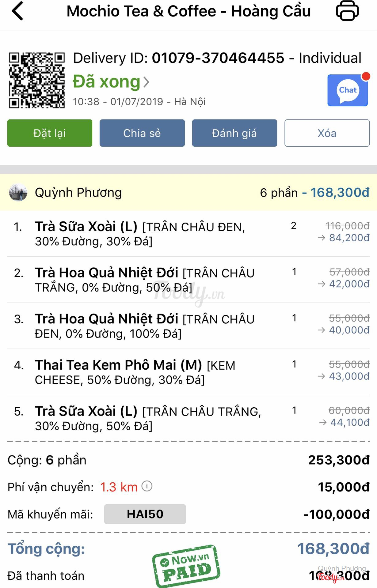This screenshot has width=377, height=588.
Task: Tap the Now.vn PAID stamp
Action: tap(186, 566)
